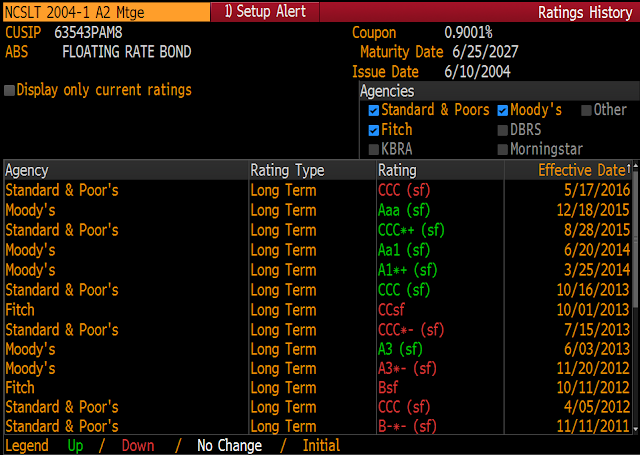Click the Coupon value 0.9001%

(468, 33)
